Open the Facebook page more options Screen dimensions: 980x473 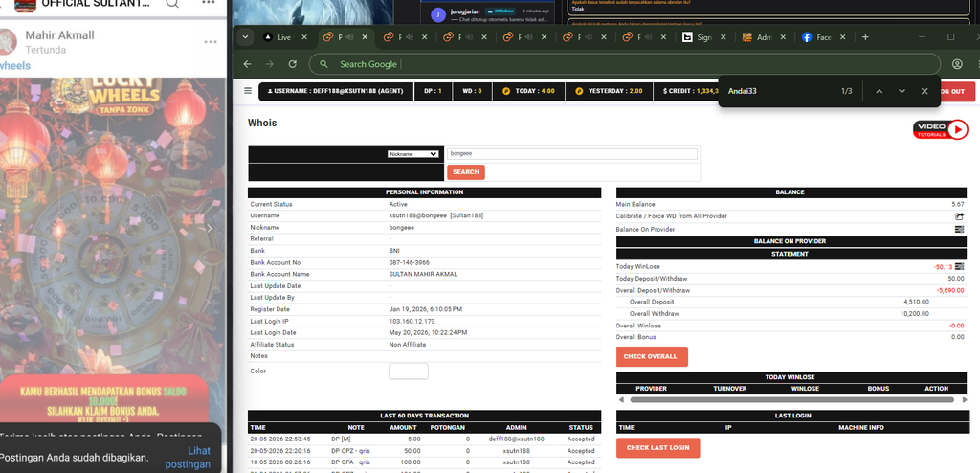coord(209,4)
